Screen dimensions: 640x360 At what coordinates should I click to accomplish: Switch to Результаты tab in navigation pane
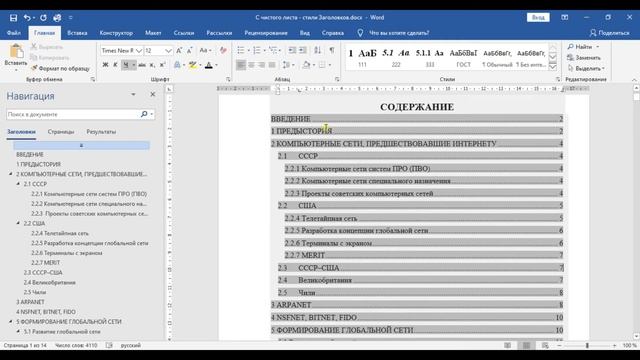point(101,132)
